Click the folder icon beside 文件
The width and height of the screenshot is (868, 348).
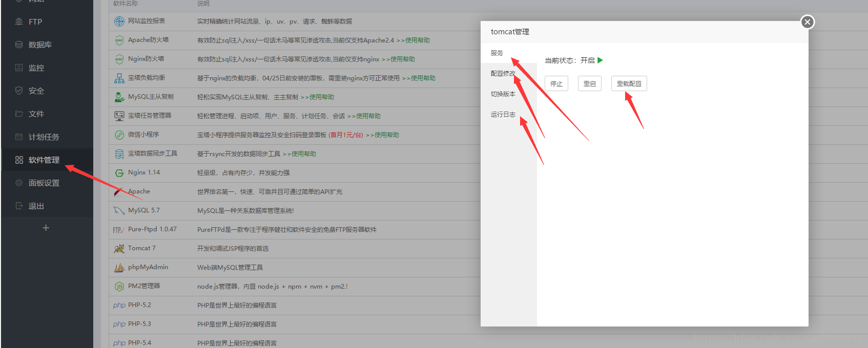coord(19,114)
